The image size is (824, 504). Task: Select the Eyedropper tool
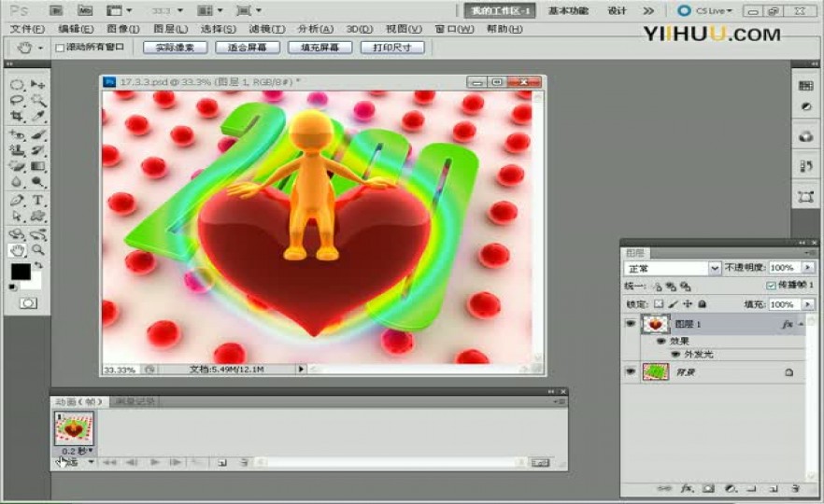coord(37,116)
